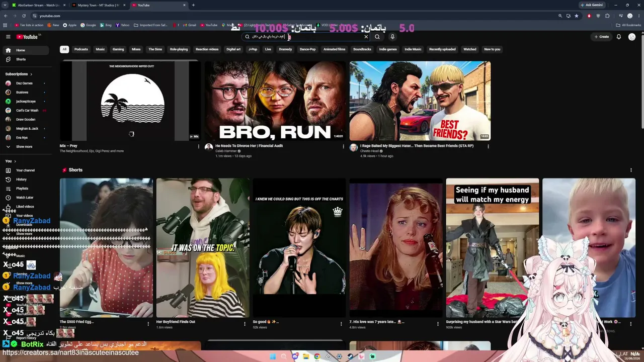Expand the Subscriptions section header
This screenshot has width=644, height=362.
pos(19,74)
